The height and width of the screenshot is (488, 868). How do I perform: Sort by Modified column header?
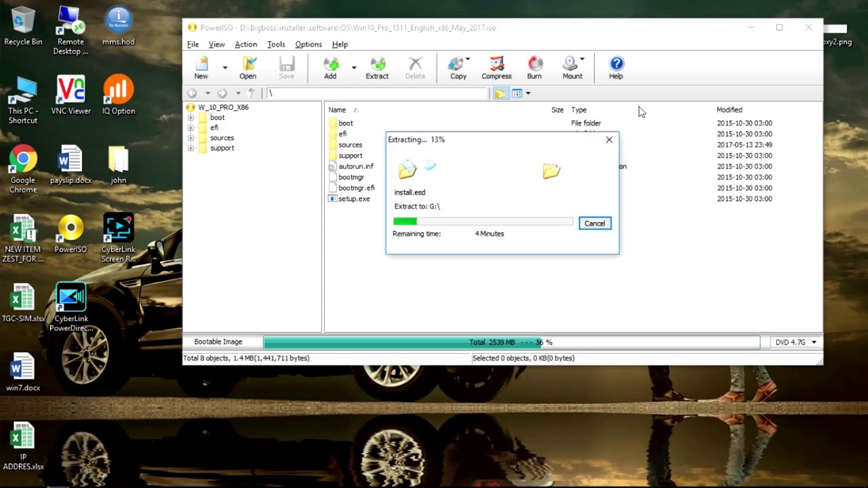[730, 110]
